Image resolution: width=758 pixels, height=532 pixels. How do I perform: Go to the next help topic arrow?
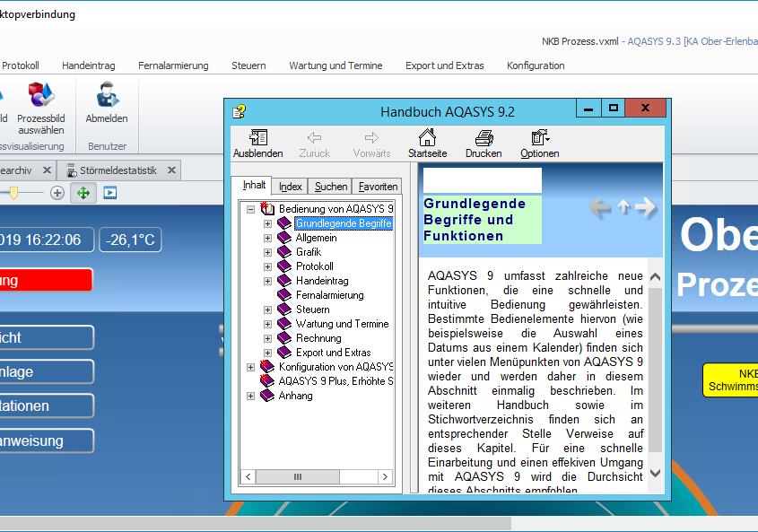point(645,207)
